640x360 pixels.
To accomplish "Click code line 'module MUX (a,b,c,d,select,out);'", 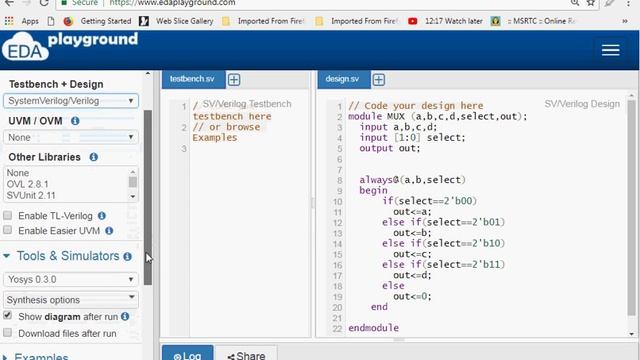I will [438, 117].
